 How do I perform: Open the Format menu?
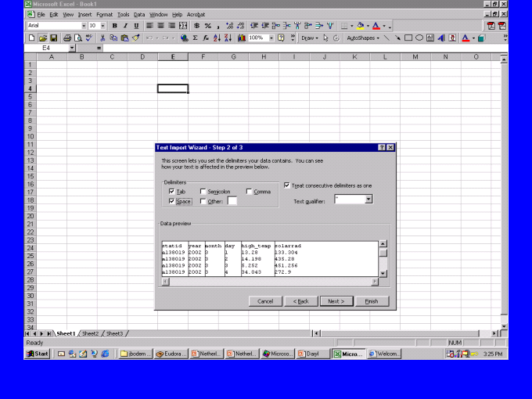click(x=105, y=15)
